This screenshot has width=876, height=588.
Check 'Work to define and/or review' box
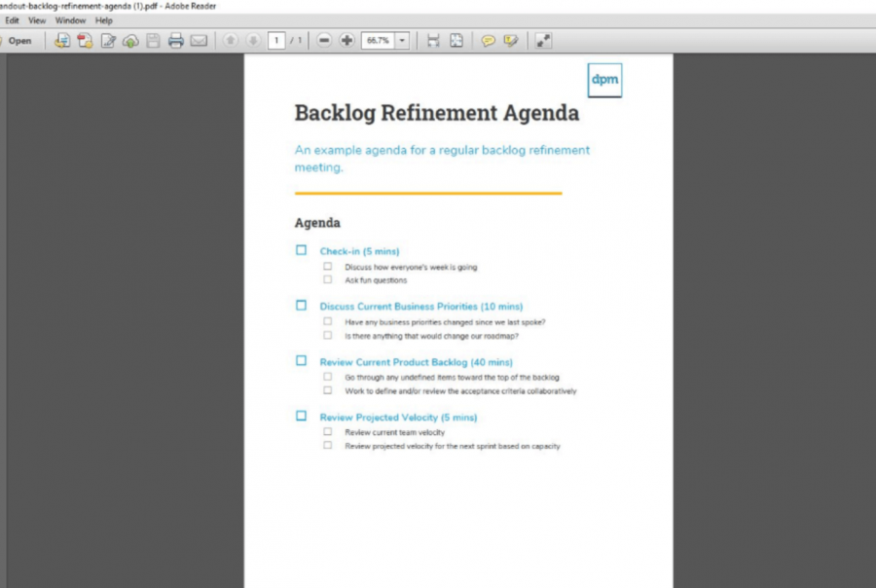pyautogui.click(x=327, y=390)
